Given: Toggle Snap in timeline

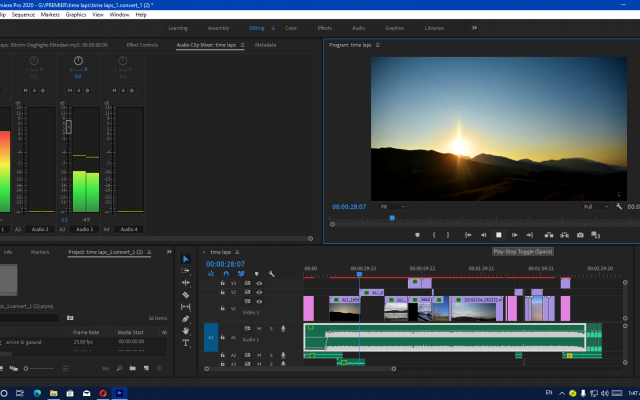Looking at the screenshot, I should point(226,274).
